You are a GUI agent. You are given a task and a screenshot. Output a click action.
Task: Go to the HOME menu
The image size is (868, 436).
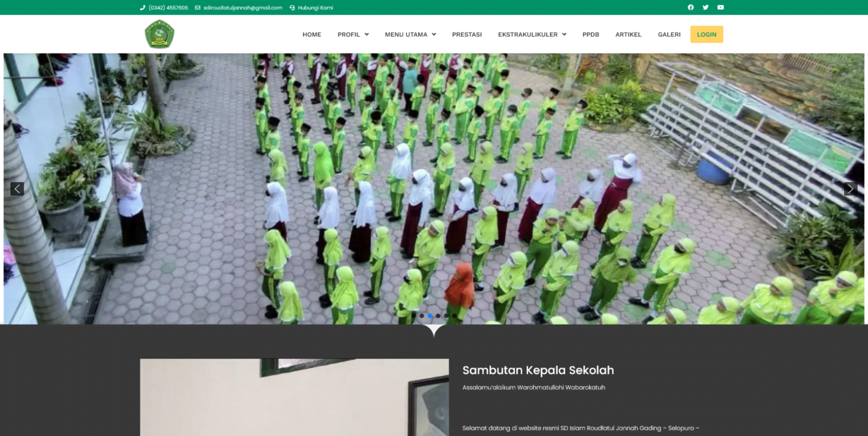(x=311, y=35)
